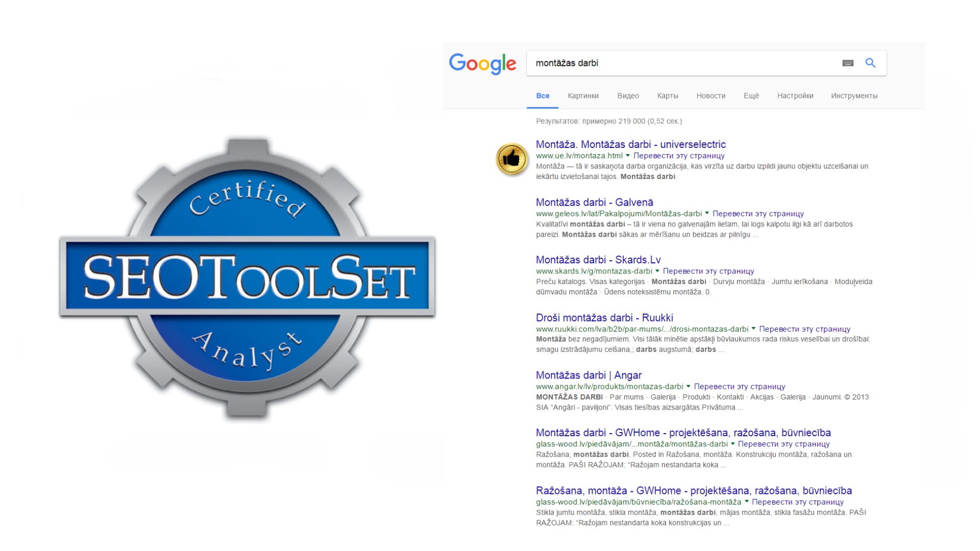Expand dropdown arrow next to www.skards.lv URL
The image size is (980, 551).
click(x=657, y=271)
